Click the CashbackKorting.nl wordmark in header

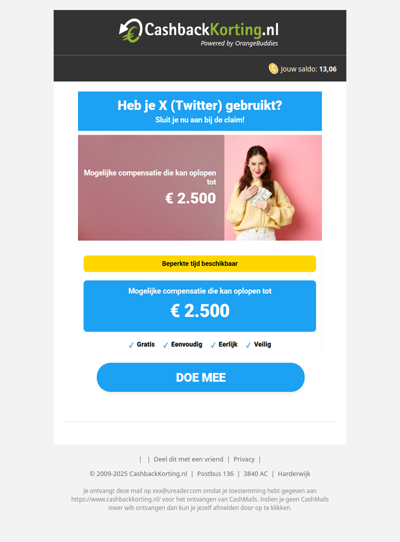211,30
